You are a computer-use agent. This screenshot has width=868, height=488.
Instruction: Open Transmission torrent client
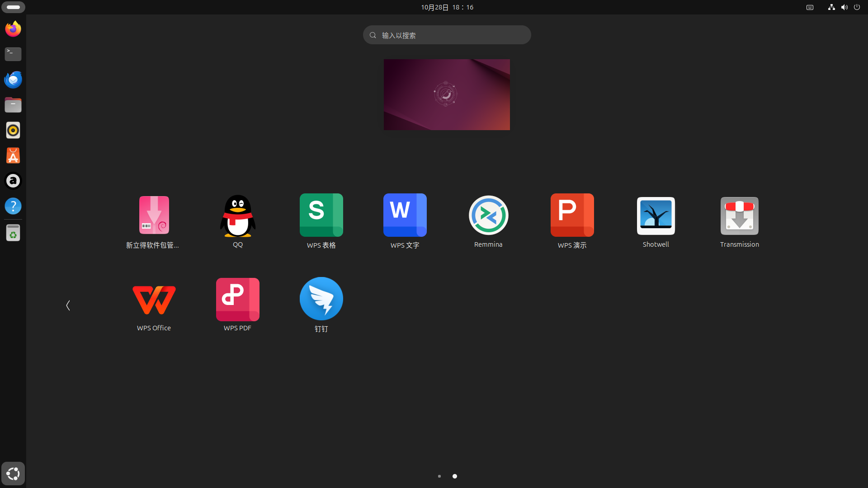740,221
